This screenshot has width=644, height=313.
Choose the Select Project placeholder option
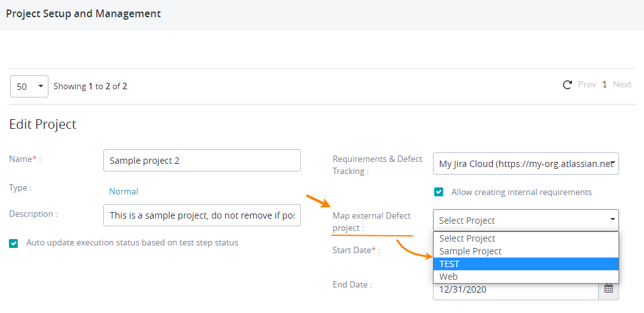[x=525, y=238]
